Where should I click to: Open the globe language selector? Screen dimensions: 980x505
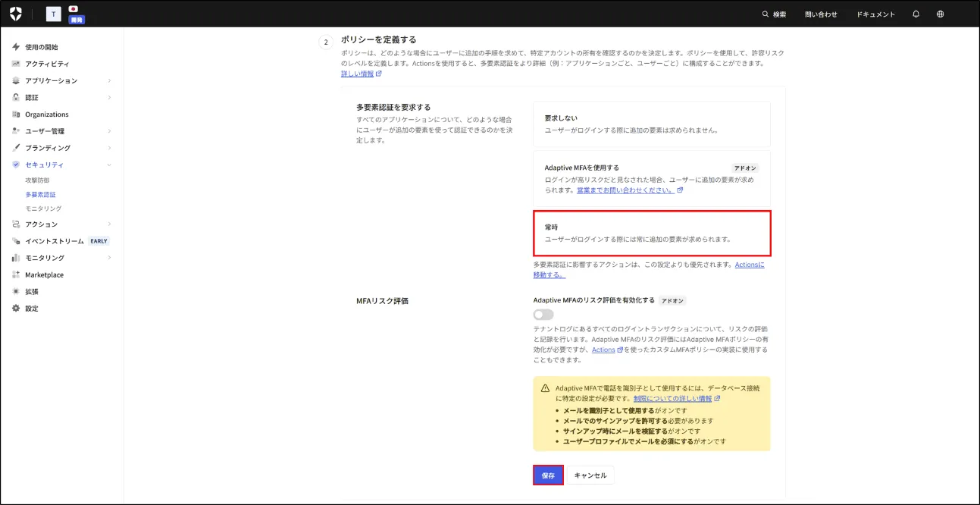tap(940, 14)
